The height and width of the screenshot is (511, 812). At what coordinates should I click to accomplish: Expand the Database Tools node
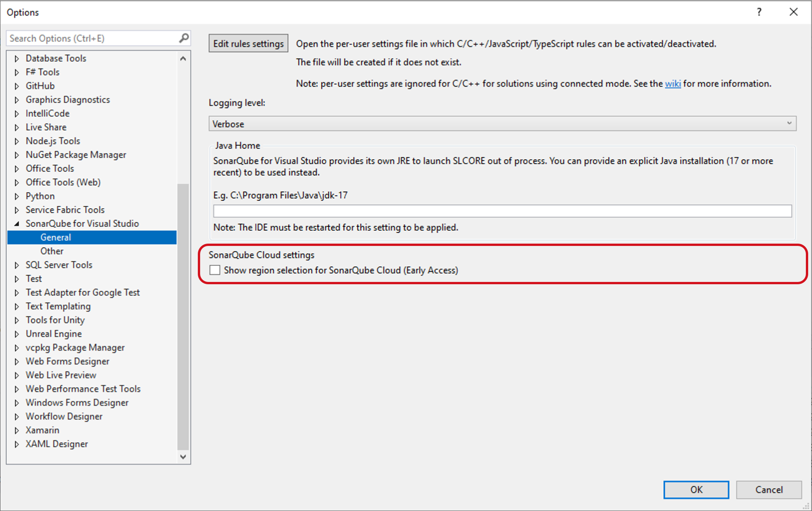tap(16, 59)
